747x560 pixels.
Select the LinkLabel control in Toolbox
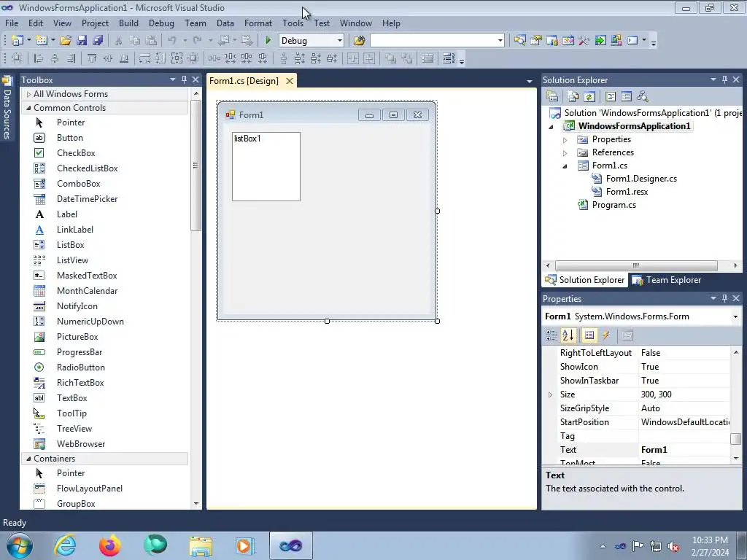[75, 230]
